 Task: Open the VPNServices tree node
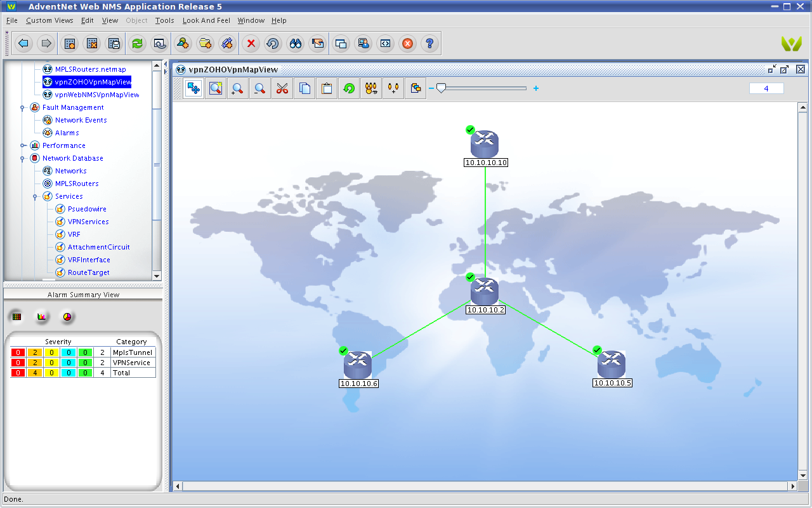point(88,222)
